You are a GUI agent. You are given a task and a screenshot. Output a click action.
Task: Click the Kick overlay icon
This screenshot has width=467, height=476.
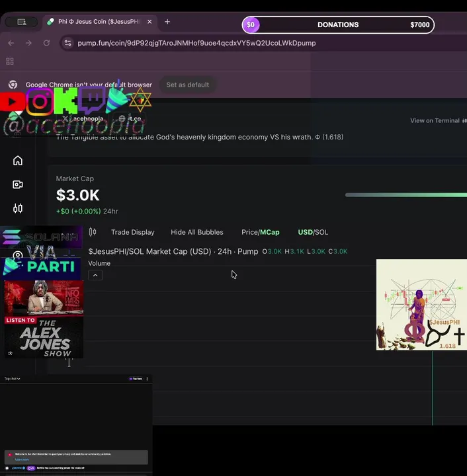[65, 100]
